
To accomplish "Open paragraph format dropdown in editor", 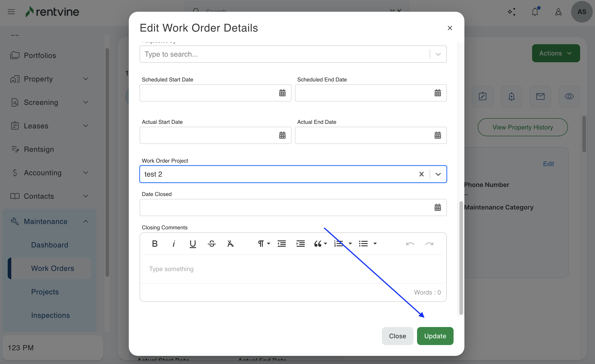I will point(263,244).
